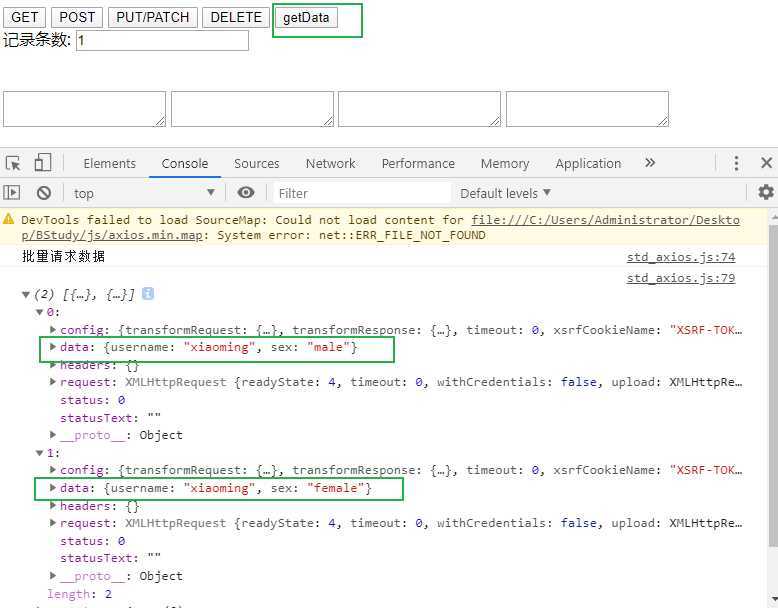Expand data with sex "female"
778x608 pixels.
point(53,488)
